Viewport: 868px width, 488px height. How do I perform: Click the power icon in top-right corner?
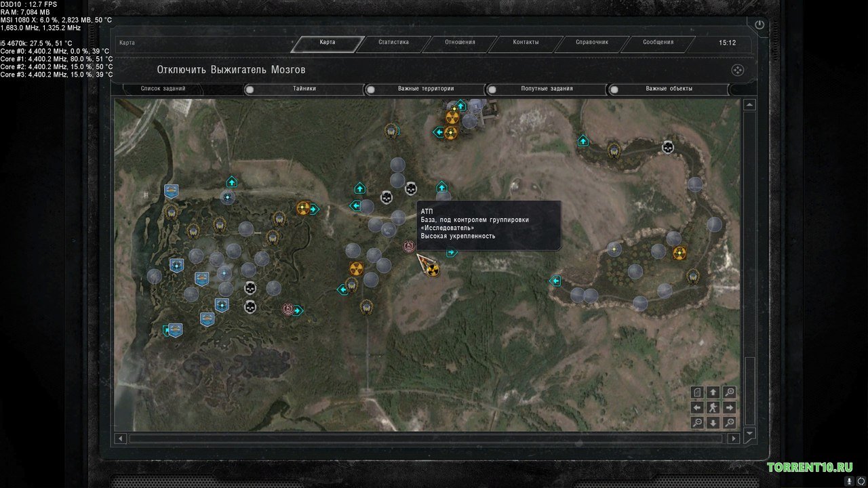coord(759,25)
